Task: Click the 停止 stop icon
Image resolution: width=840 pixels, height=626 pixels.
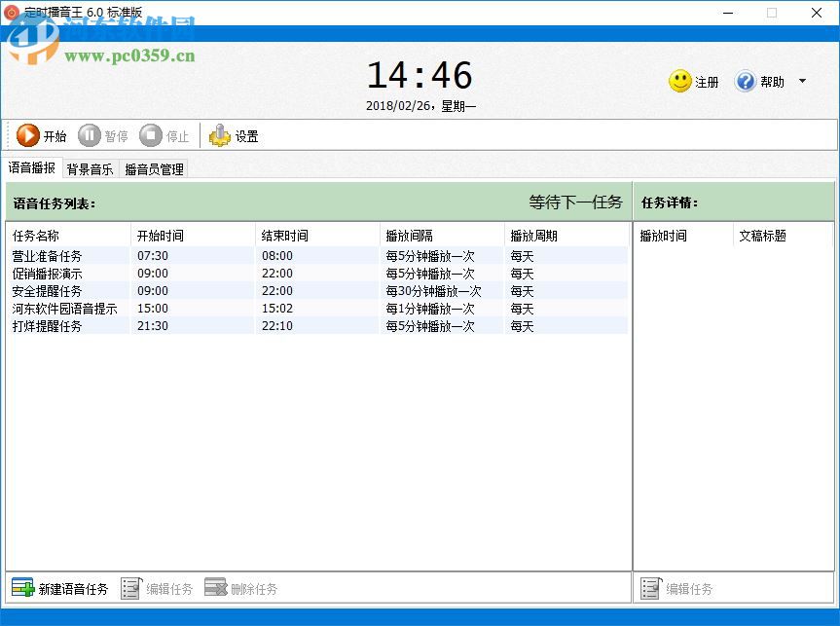Action: pos(152,135)
